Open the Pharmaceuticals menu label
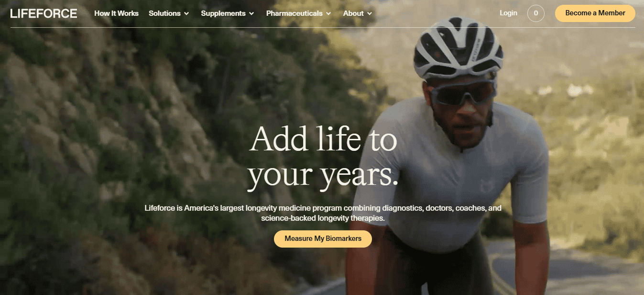This screenshot has height=295, width=644. click(x=295, y=13)
